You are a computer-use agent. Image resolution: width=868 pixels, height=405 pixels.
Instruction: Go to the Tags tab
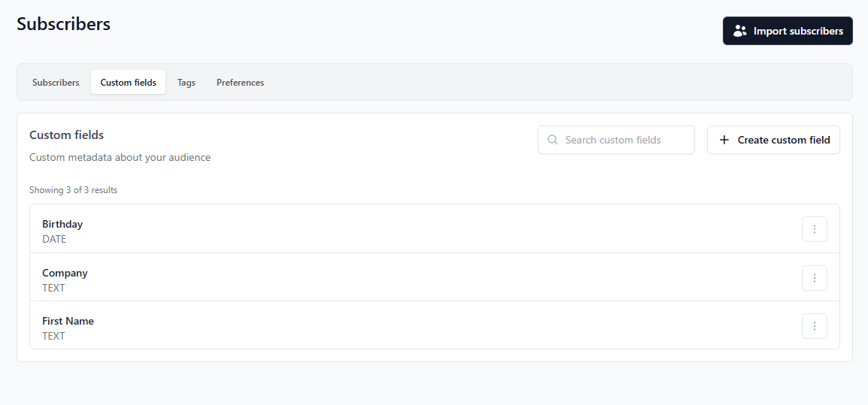click(x=186, y=83)
